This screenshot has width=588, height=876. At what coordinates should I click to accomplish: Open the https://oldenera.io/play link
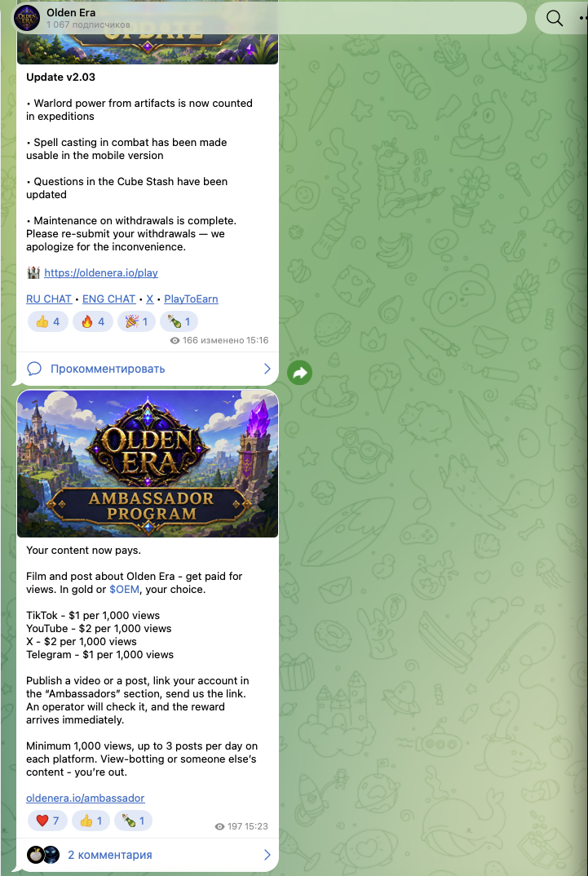coord(101,273)
